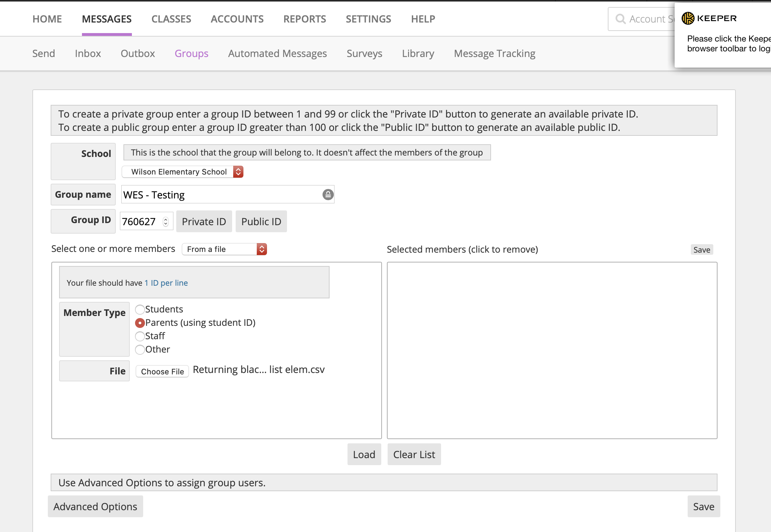
Task: Open Advanced Options
Action: tap(95, 507)
